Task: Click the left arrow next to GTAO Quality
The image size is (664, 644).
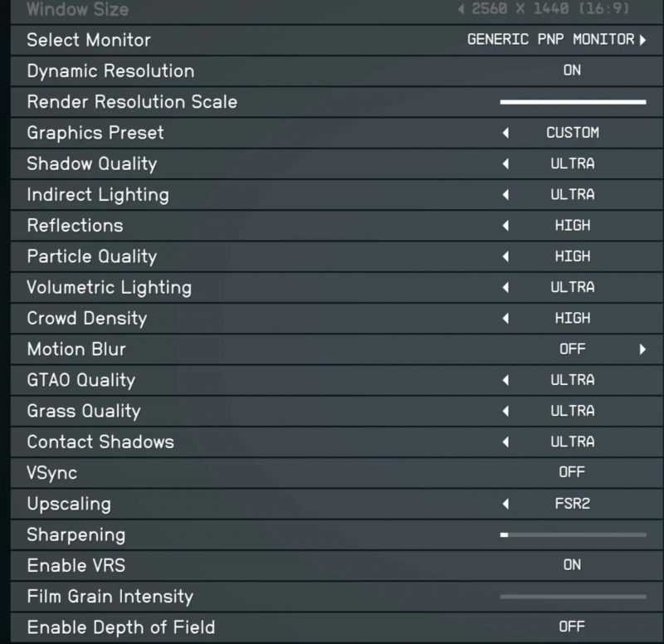Action: tap(505, 380)
